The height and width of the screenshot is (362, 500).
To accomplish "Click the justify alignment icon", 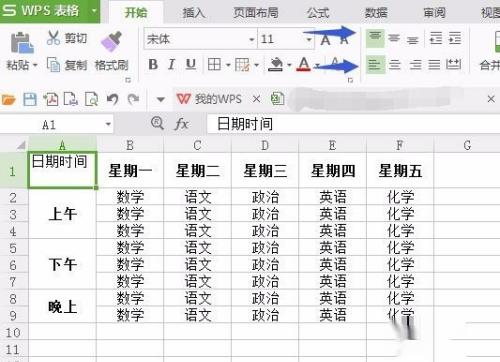I will click(434, 64).
